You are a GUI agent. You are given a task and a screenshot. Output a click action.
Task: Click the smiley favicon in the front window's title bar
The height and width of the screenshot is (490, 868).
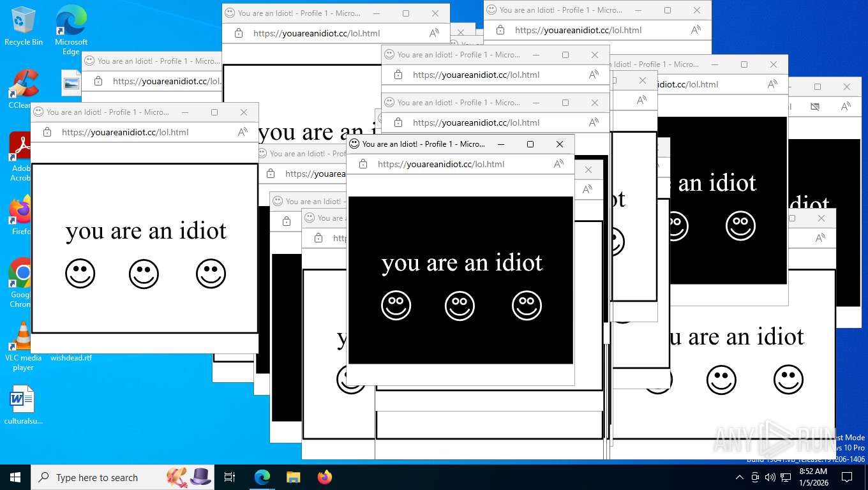coord(354,144)
